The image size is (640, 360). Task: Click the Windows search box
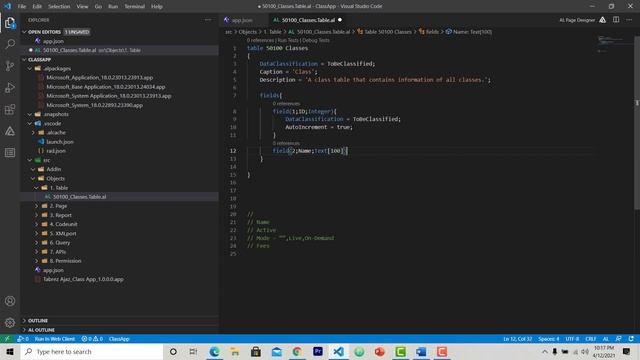(92, 351)
